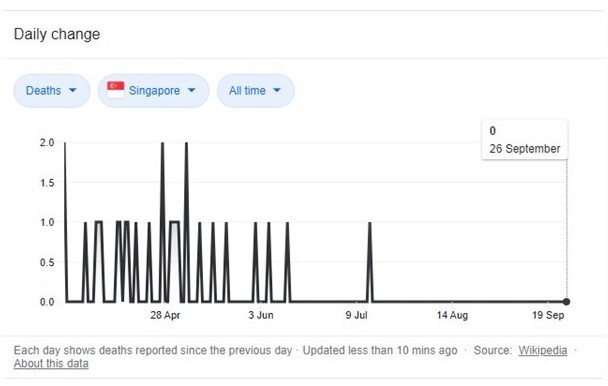Click the 9 Jul axis label

(356, 315)
